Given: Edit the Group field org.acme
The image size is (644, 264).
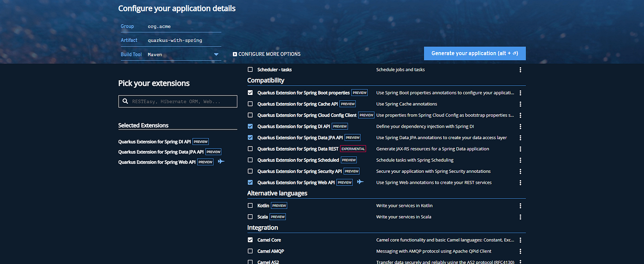Looking at the screenshot, I should [x=184, y=27].
